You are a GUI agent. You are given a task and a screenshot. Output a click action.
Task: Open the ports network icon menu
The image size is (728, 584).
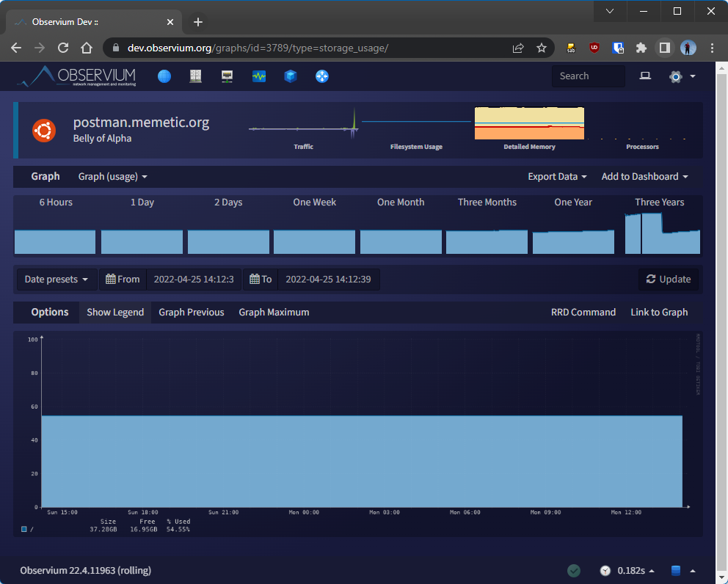point(227,76)
